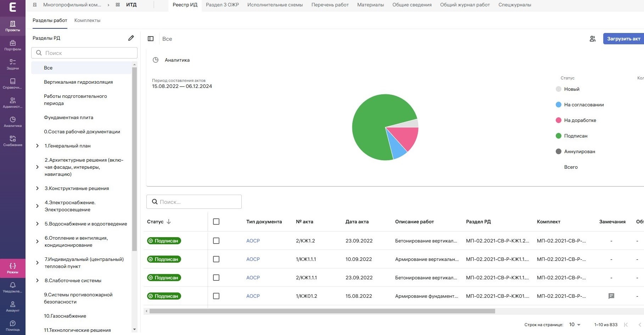This screenshot has width=644, height=335.
Task: Open the Tasks sidebar icon
Action: point(13,64)
